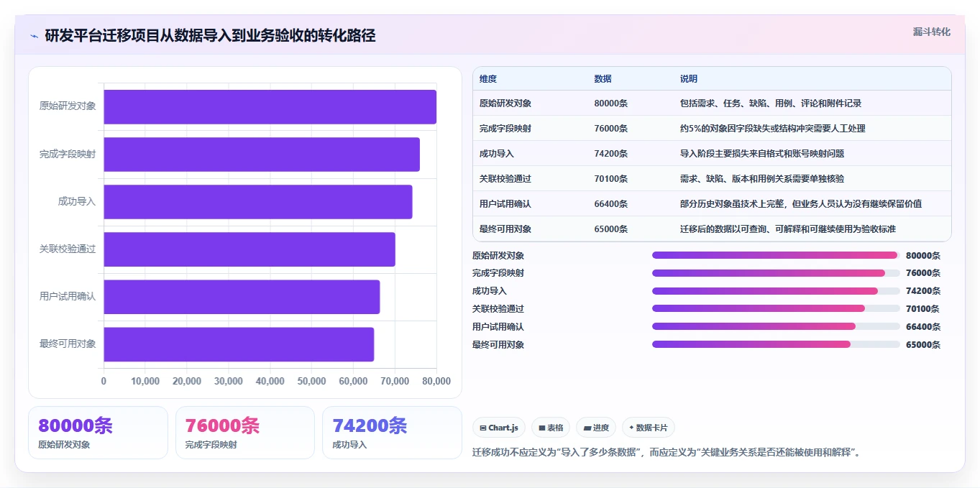
Task: Click the 74200条 cell in the table
Action: 611,153
